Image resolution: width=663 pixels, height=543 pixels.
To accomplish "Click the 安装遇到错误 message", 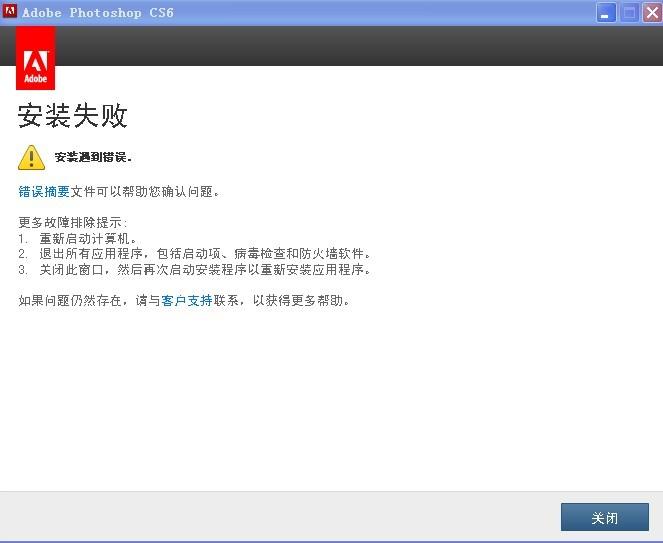I will (x=93, y=157).
